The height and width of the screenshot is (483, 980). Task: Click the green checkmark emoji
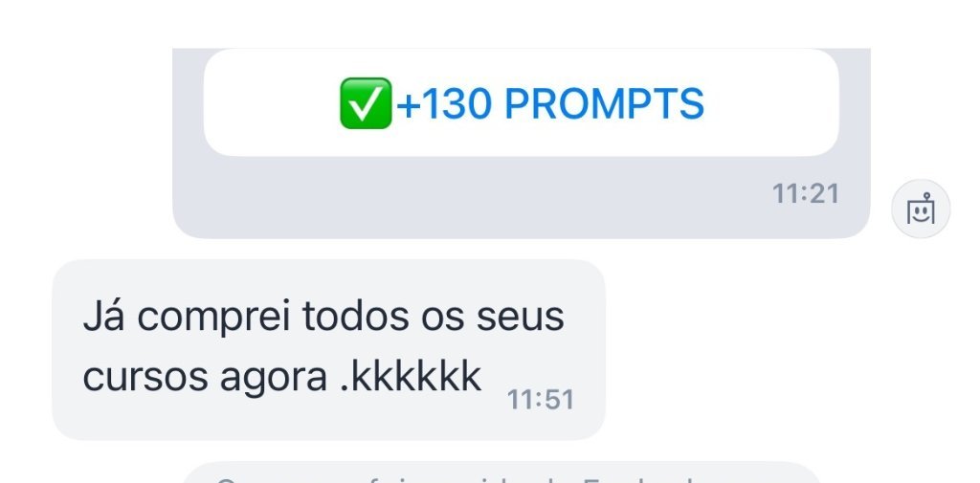(x=366, y=103)
